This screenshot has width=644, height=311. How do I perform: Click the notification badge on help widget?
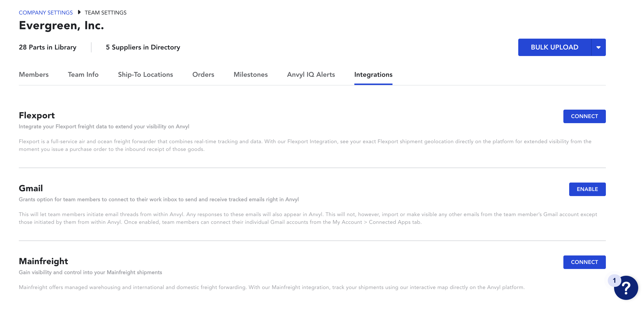tap(614, 281)
